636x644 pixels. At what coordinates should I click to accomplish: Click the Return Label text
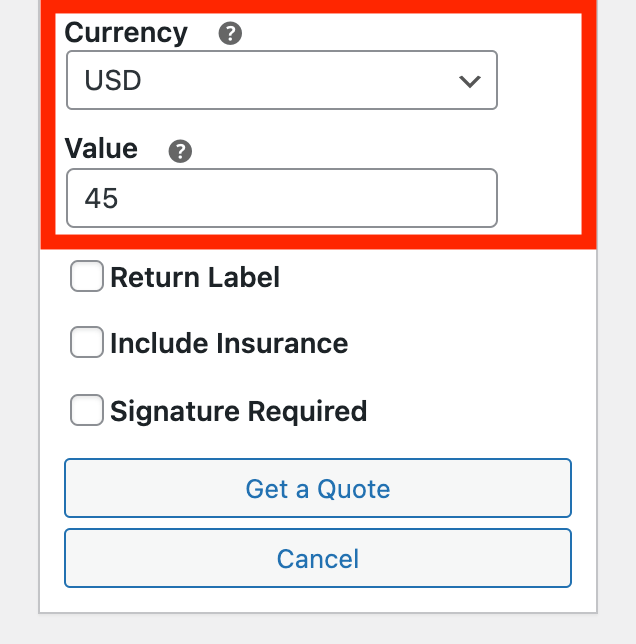pos(195,277)
